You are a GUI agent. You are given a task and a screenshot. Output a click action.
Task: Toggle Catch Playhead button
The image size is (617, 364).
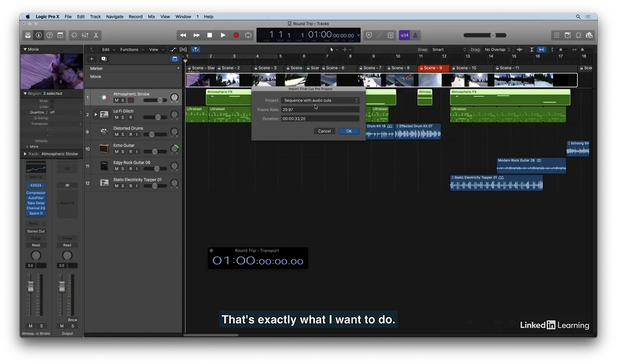(x=195, y=50)
